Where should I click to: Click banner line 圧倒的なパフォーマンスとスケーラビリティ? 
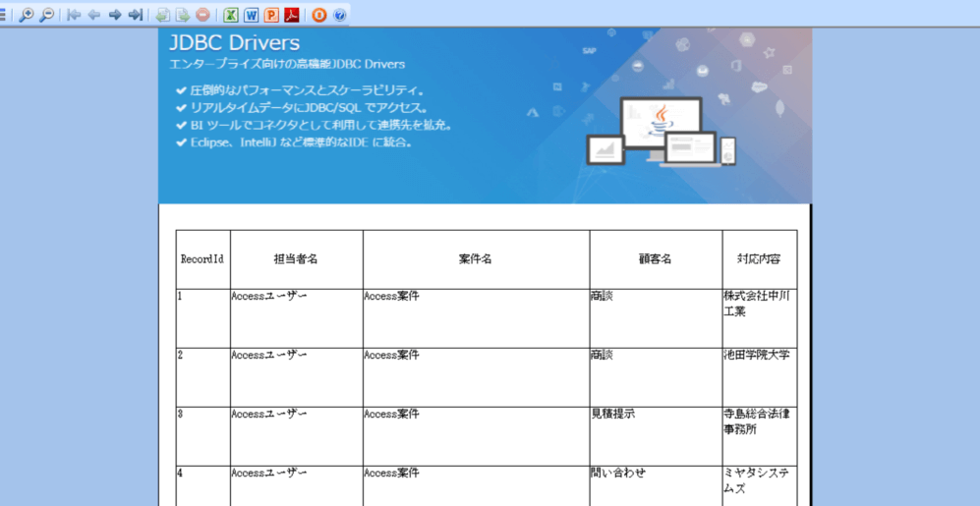tap(301, 91)
